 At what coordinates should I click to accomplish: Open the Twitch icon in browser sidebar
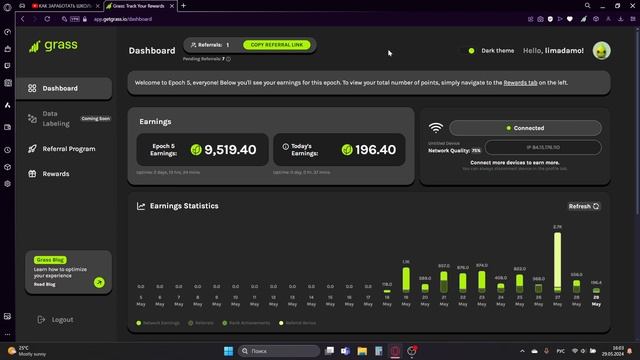(7, 65)
